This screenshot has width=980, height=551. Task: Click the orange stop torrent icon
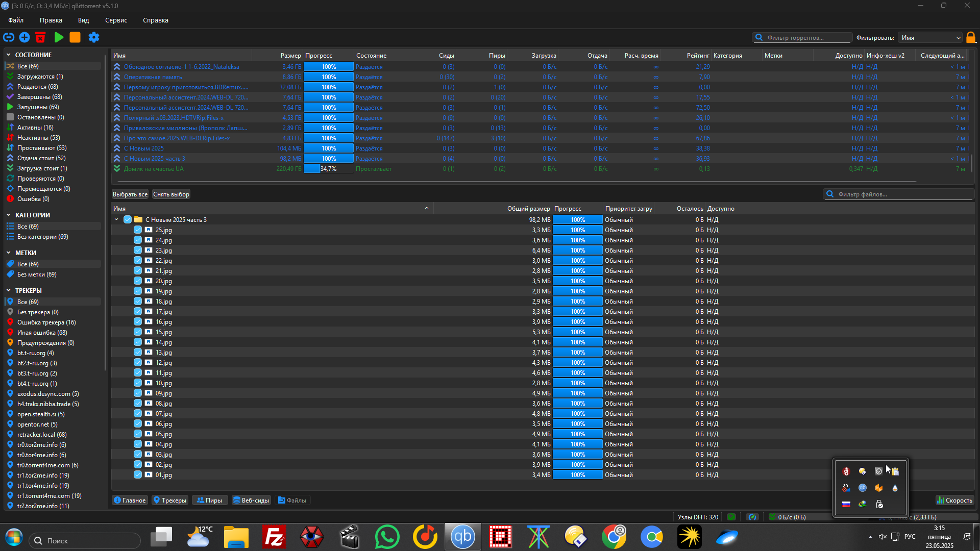point(75,37)
